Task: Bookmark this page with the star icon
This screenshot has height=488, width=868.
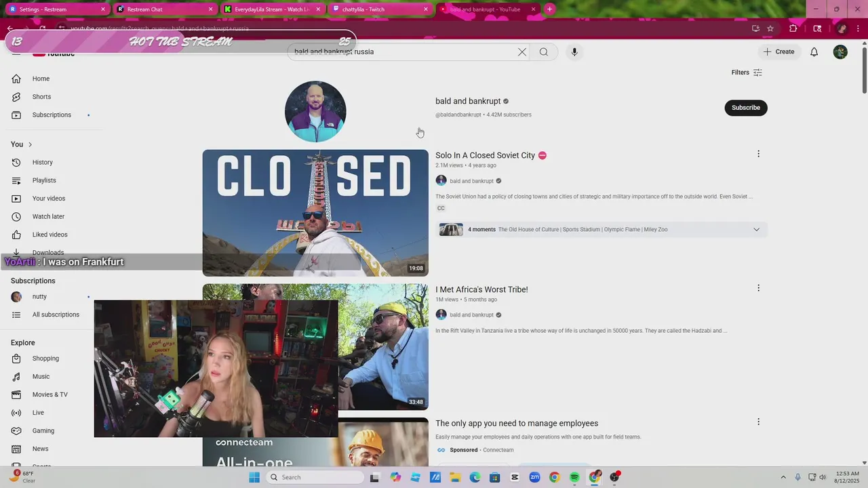Action: click(x=770, y=28)
